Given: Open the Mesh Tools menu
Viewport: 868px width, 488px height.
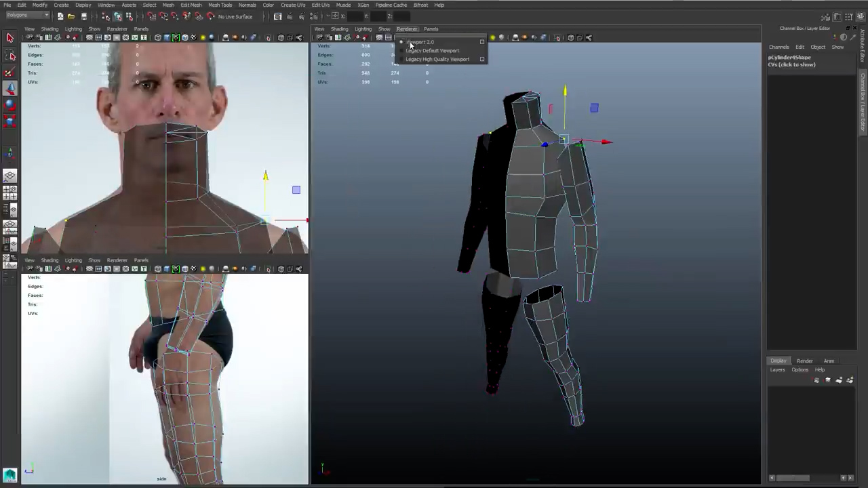Looking at the screenshot, I should (x=220, y=5).
